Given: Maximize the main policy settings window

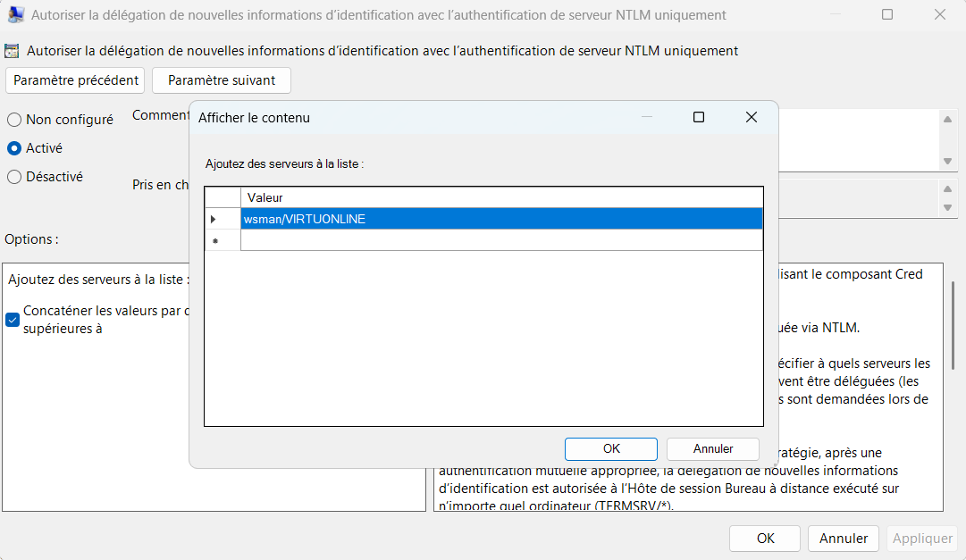Looking at the screenshot, I should (x=886, y=14).
